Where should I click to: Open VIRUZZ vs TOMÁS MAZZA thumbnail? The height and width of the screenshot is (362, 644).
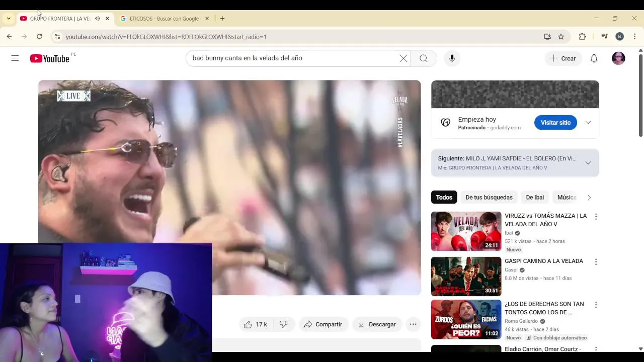pos(466,231)
